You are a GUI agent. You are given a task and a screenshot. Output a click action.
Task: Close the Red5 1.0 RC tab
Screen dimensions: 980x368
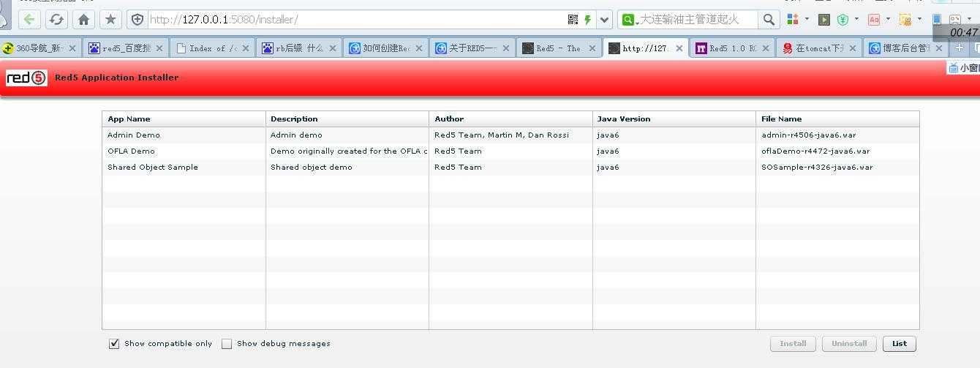pos(766,48)
